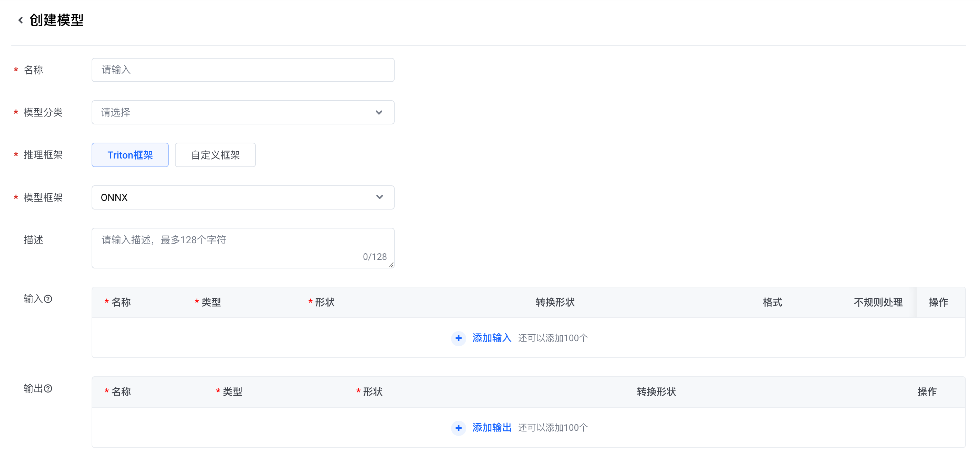Click the help icon next to 输出

48,388
